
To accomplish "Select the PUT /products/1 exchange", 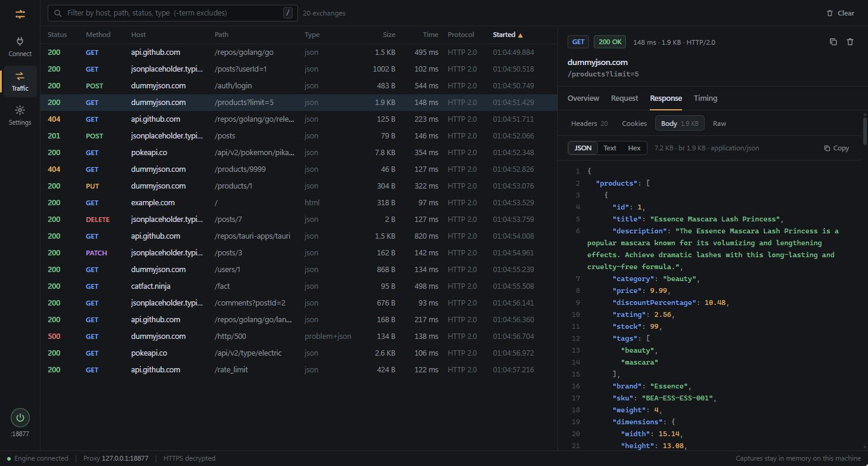I will pyautogui.click(x=299, y=186).
